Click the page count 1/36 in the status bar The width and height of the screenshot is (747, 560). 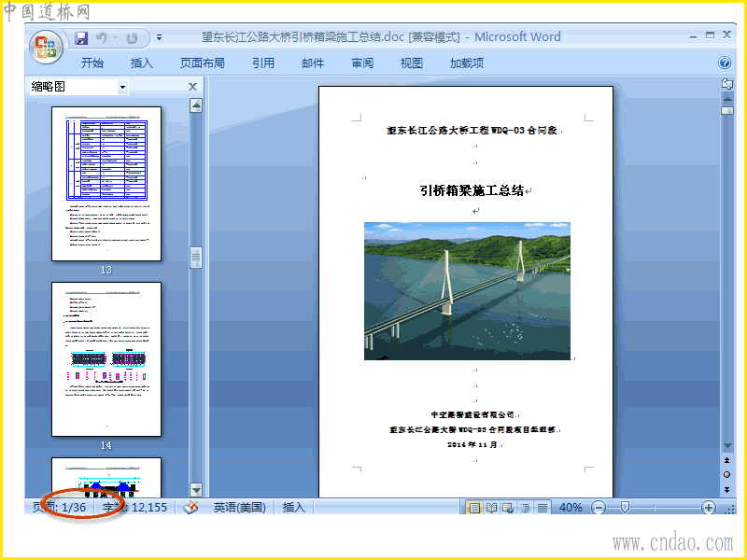pyautogui.click(x=60, y=508)
